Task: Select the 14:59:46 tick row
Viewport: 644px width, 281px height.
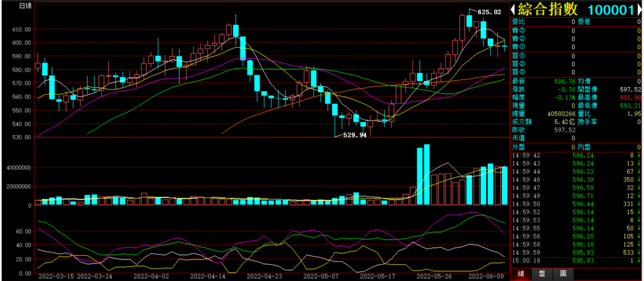Action: pyautogui.click(x=576, y=180)
